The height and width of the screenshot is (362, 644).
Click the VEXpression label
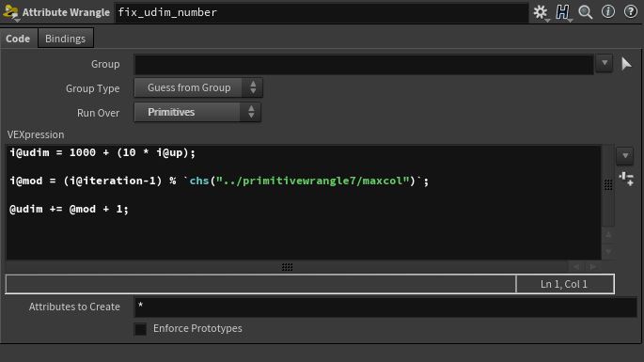pos(36,134)
